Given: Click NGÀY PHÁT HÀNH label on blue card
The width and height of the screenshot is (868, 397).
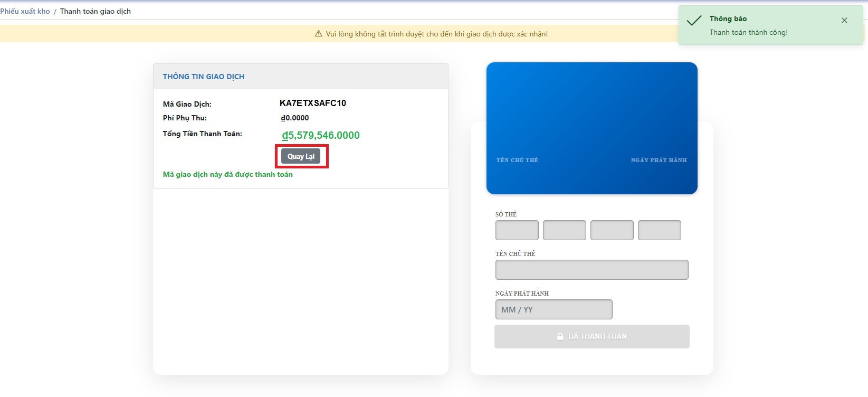Looking at the screenshot, I should (x=659, y=160).
